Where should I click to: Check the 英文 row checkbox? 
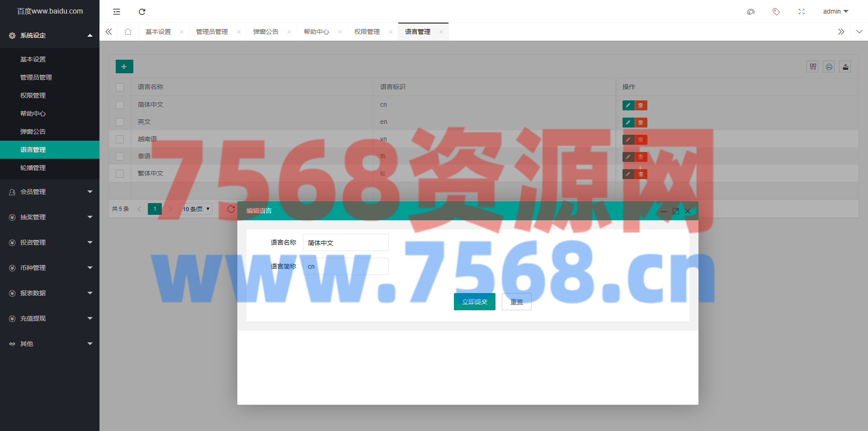120,122
